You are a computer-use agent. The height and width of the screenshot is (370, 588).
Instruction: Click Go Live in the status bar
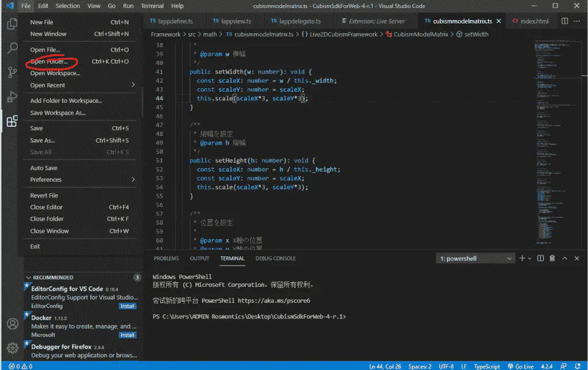tap(520, 366)
